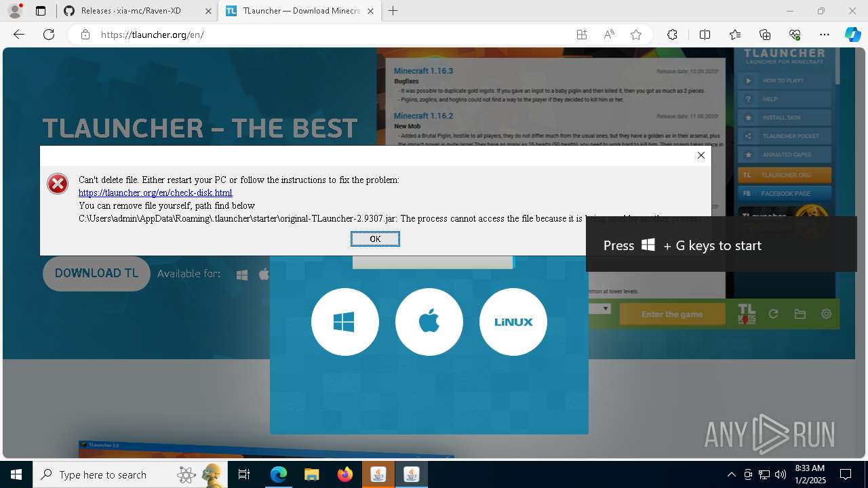
Task: Click Enter the game button
Action: coord(672,314)
